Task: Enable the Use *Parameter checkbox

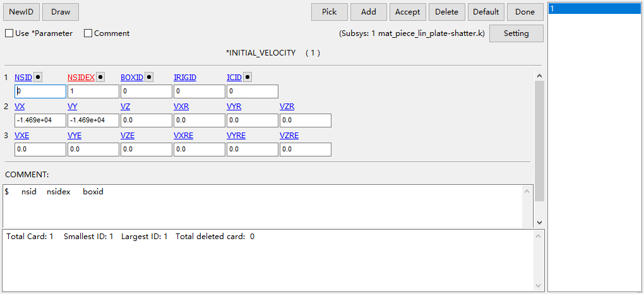Action: coord(9,33)
